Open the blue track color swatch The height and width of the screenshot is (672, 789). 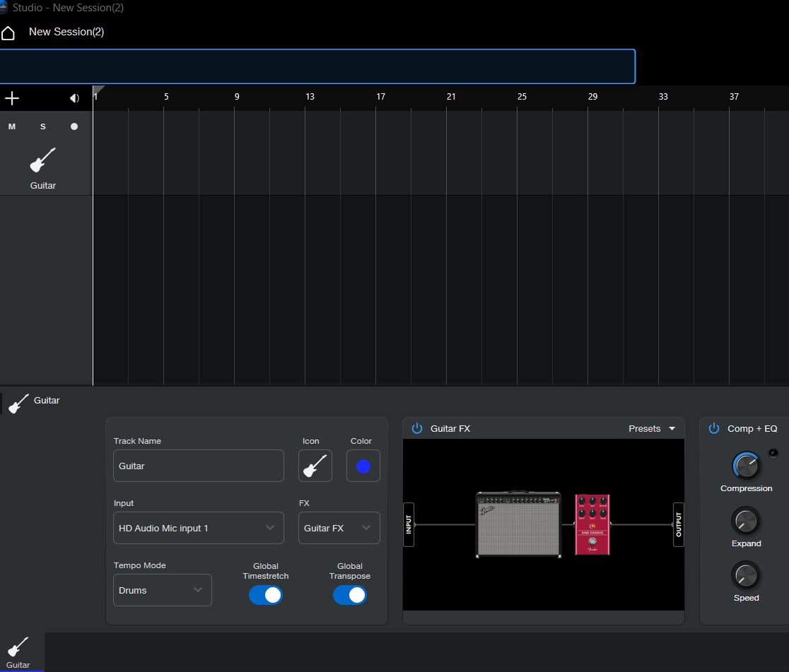(x=363, y=466)
